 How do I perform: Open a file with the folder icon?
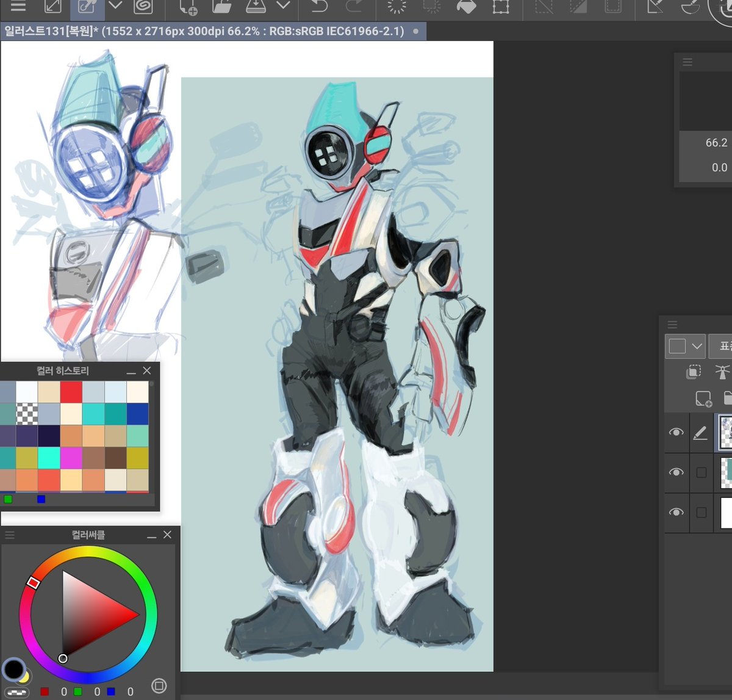click(x=222, y=6)
